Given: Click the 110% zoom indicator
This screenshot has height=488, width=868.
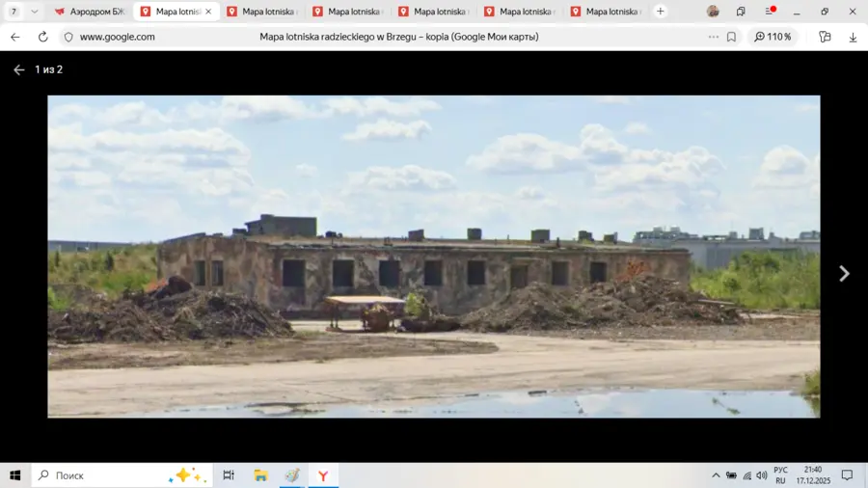Looking at the screenshot, I should click(x=773, y=37).
